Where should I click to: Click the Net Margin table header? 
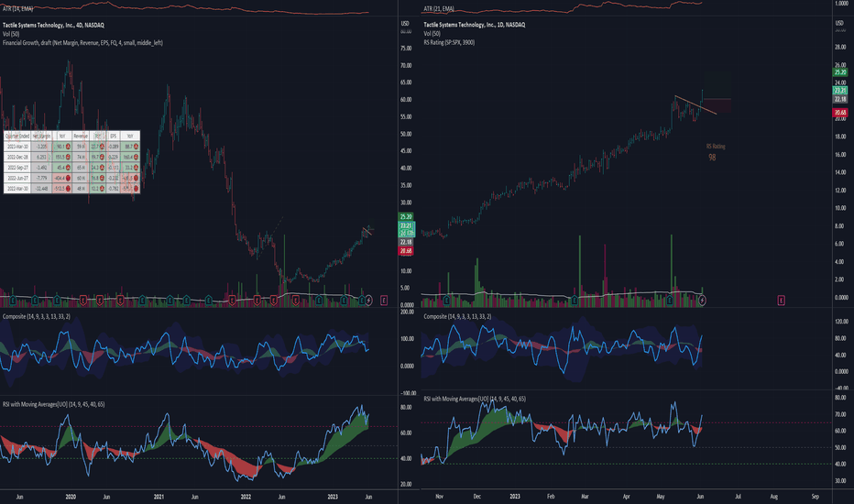pyautogui.click(x=41, y=137)
